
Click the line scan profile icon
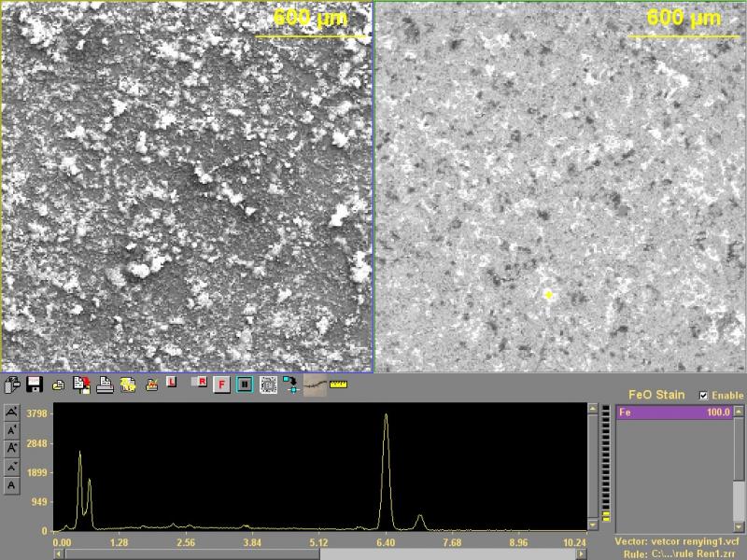pos(315,384)
